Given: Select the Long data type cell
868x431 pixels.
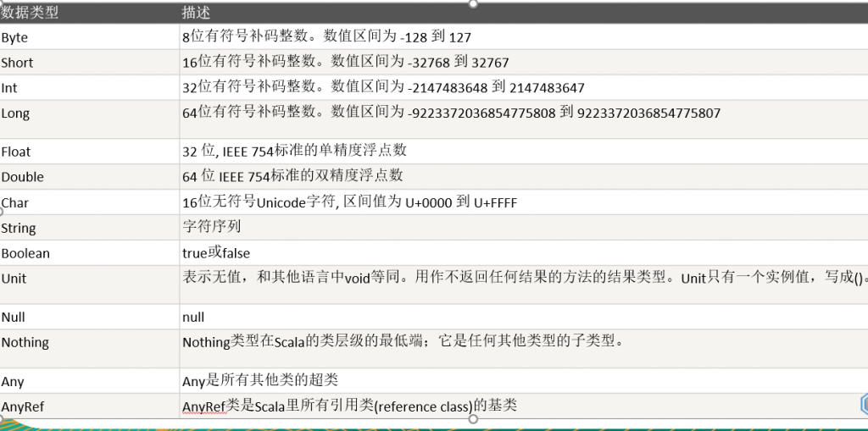Looking at the screenshot, I should pos(90,119).
